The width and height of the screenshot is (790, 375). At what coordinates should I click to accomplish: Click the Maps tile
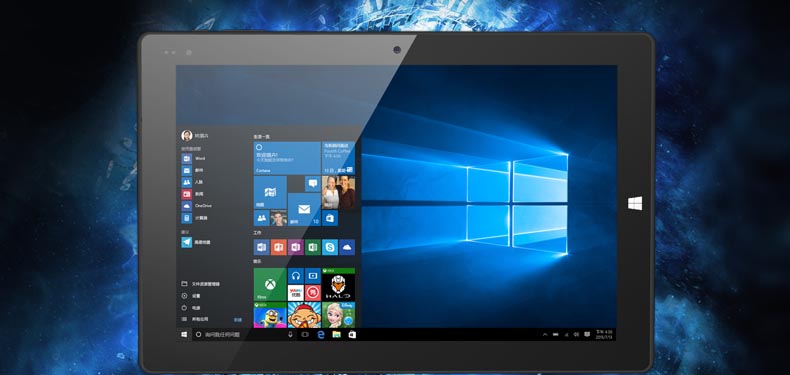click(x=270, y=192)
